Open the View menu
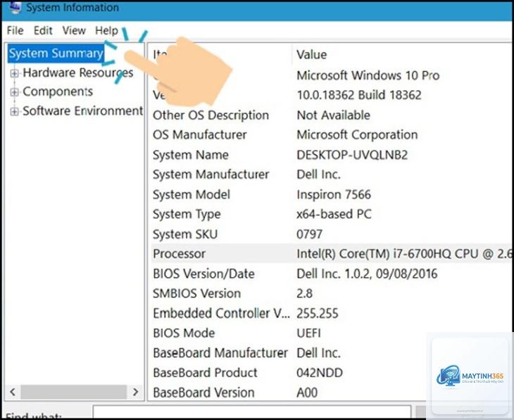The width and height of the screenshot is (514, 420). (x=74, y=30)
